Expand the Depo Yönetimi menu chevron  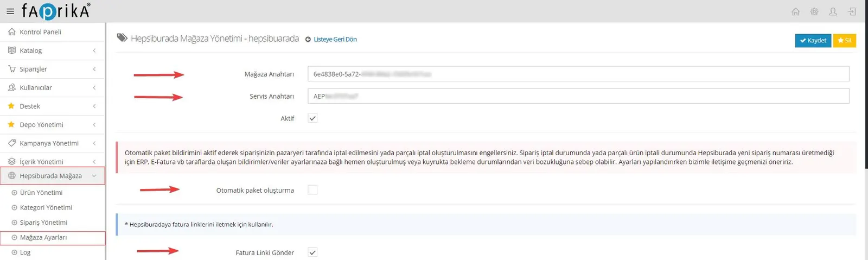pos(94,124)
